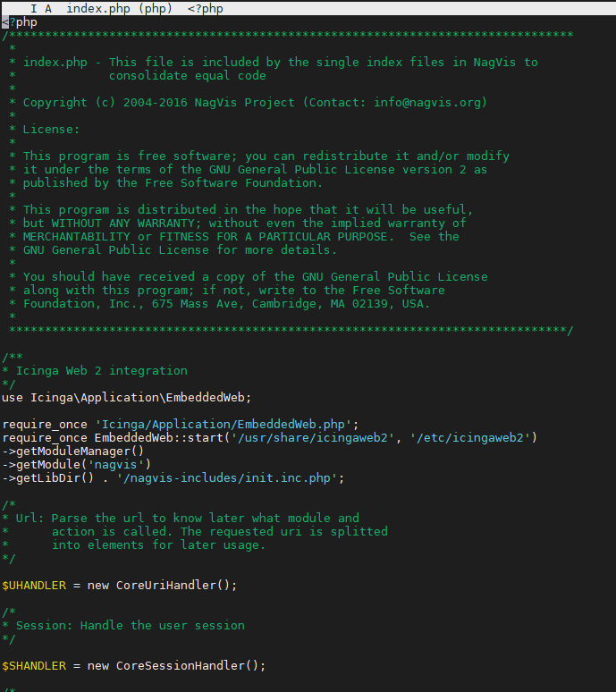The height and width of the screenshot is (692, 616).
Task: Click the 'License:' comment heading
Action: [x=51, y=130]
